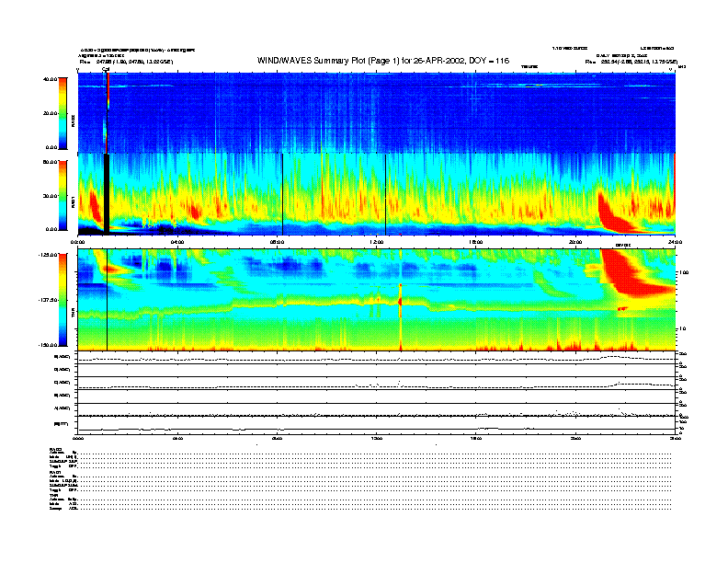The image size is (728, 563).
Task: Click the black calibration gap in RAD1
Action: coord(107,194)
